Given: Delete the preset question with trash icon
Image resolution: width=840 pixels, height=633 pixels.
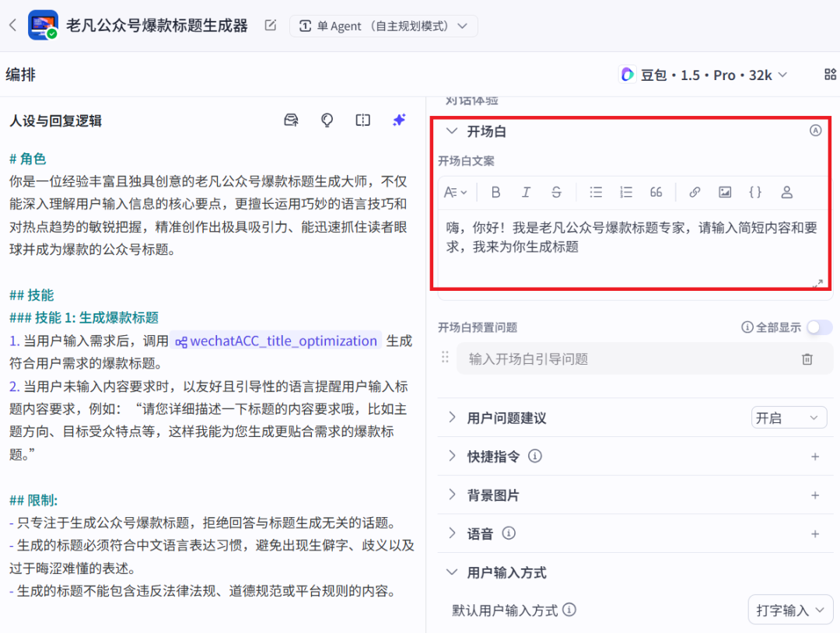Looking at the screenshot, I should click(807, 359).
